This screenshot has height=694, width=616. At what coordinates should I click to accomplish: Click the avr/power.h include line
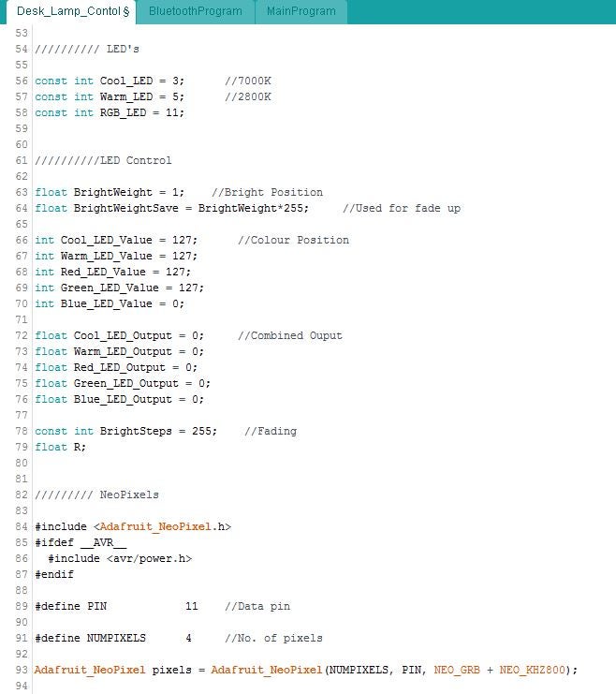tap(119, 558)
